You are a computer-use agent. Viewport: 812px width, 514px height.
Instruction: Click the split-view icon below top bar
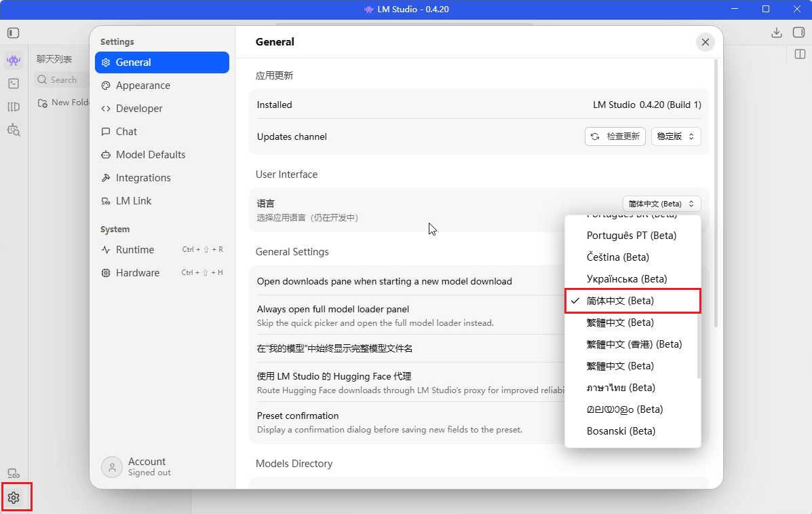pyautogui.click(x=800, y=54)
